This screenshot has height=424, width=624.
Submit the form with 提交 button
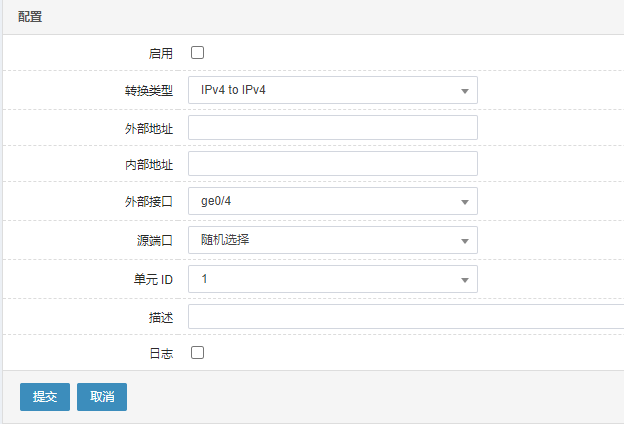(45, 397)
